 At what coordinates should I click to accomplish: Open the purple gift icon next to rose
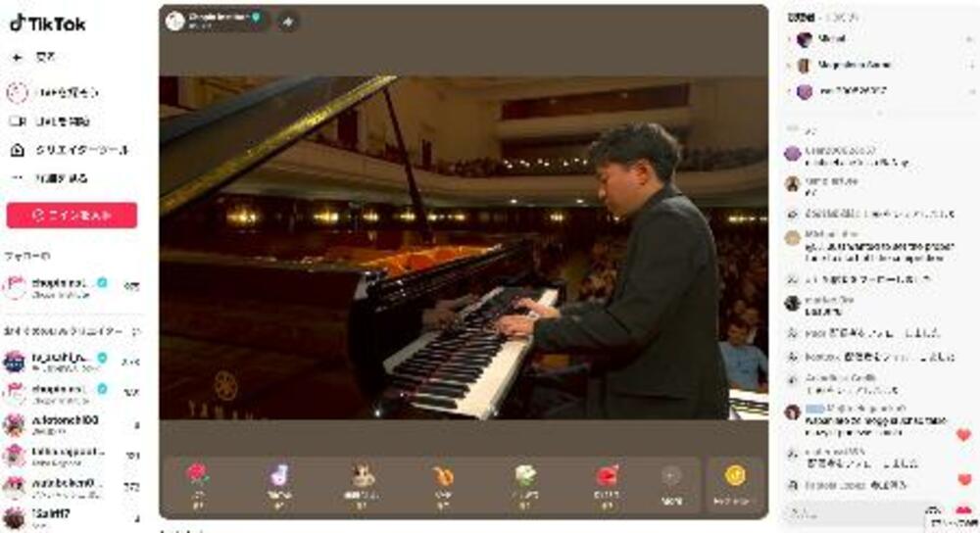point(279,476)
